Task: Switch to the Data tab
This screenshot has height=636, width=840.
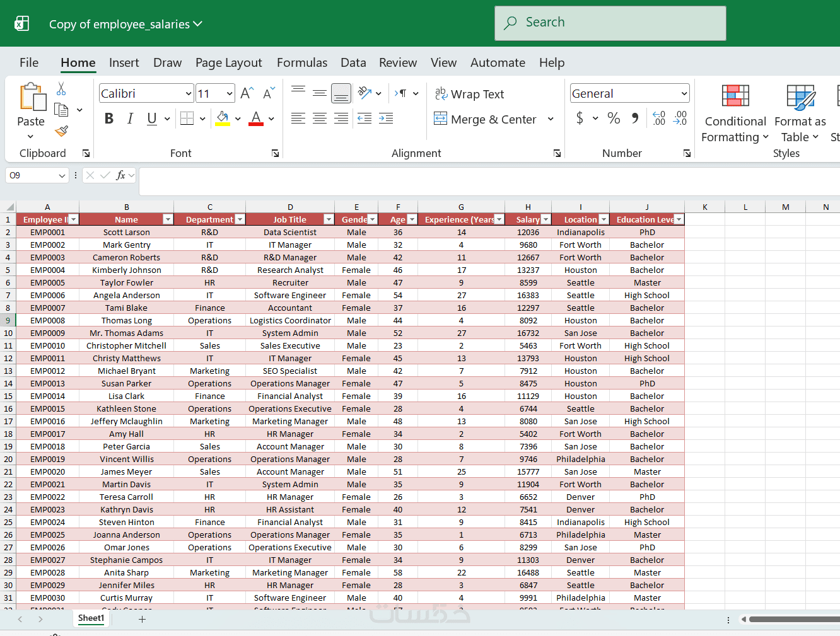Action: click(353, 62)
